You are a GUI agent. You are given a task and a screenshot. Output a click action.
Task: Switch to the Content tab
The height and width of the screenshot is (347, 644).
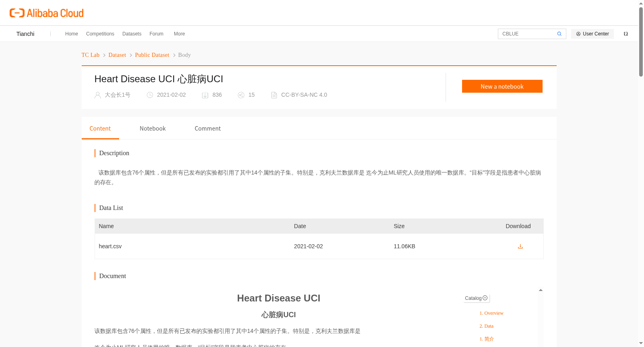100,129
